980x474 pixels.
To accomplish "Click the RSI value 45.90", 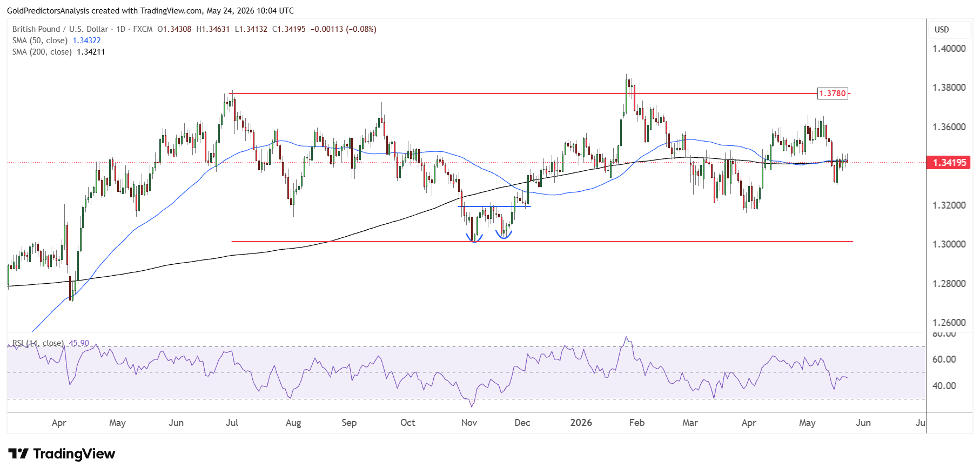I will tap(79, 343).
